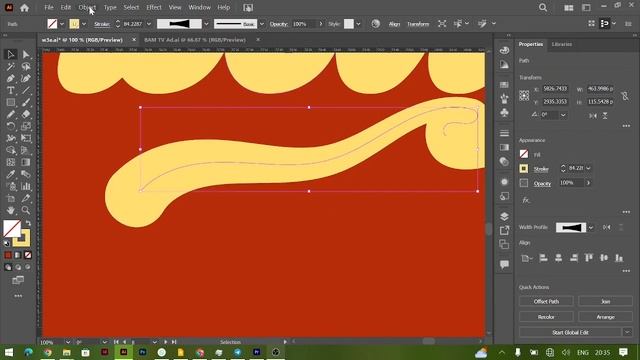
Task: Click the X position input field
Action: [x=556, y=89]
